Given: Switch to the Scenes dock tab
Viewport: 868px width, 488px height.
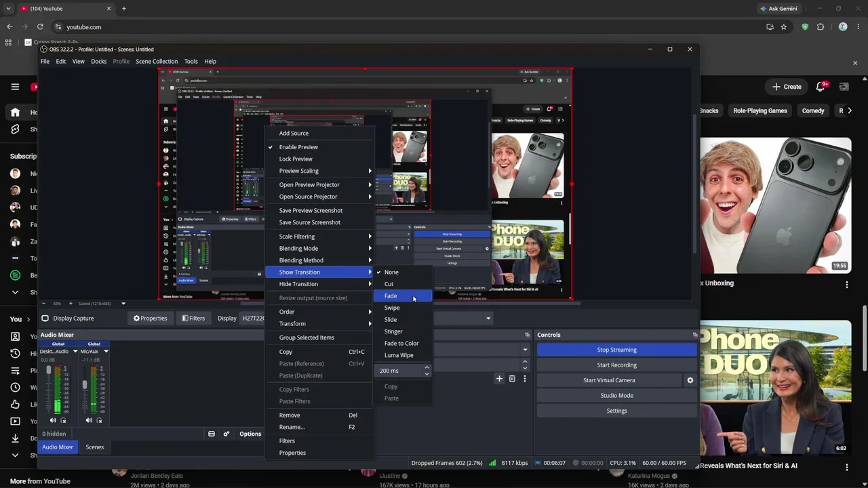Looking at the screenshot, I should pyautogui.click(x=94, y=447).
